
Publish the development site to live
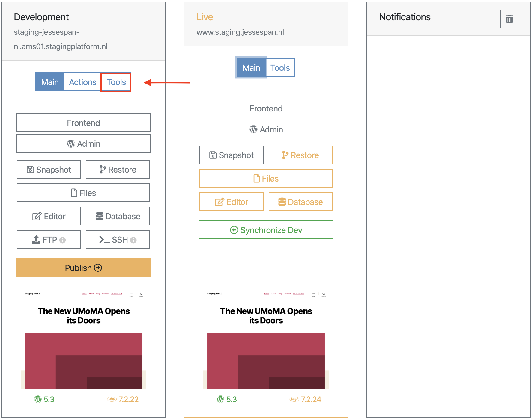83,268
